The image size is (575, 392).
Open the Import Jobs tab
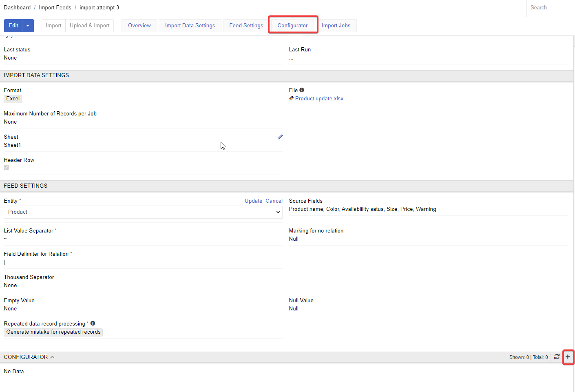point(336,26)
